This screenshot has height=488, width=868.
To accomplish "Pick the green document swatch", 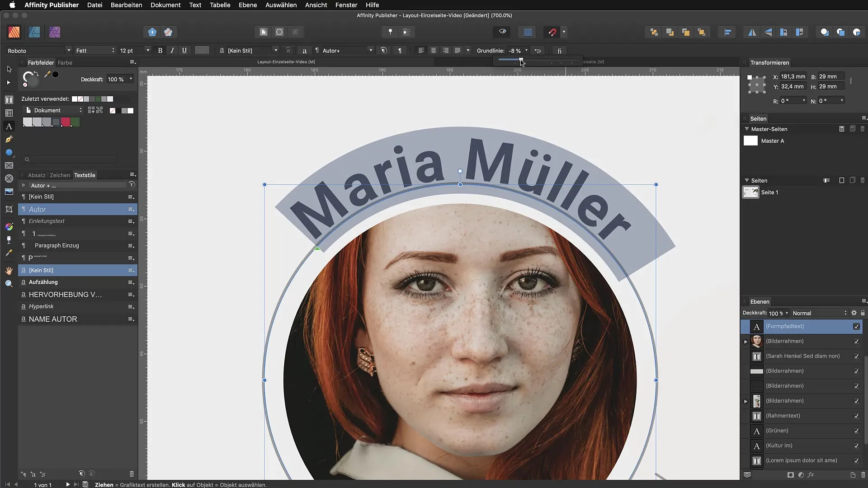I will [x=75, y=122].
